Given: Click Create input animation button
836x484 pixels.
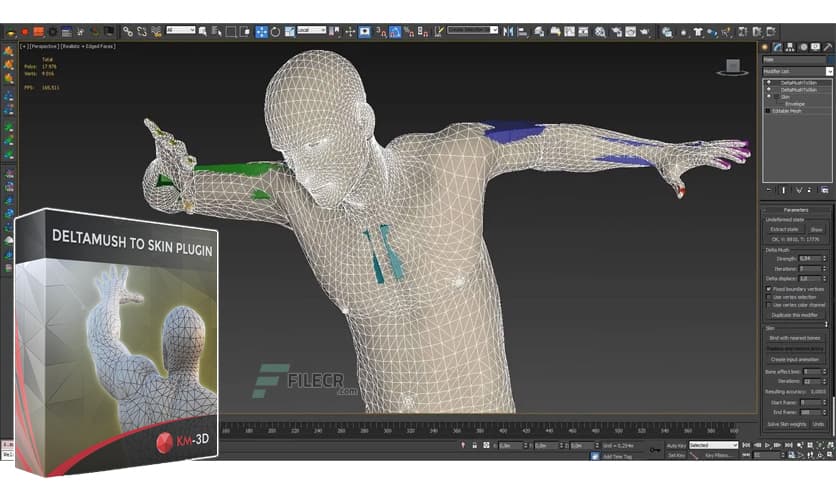Looking at the screenshot, I should point(794,359).
